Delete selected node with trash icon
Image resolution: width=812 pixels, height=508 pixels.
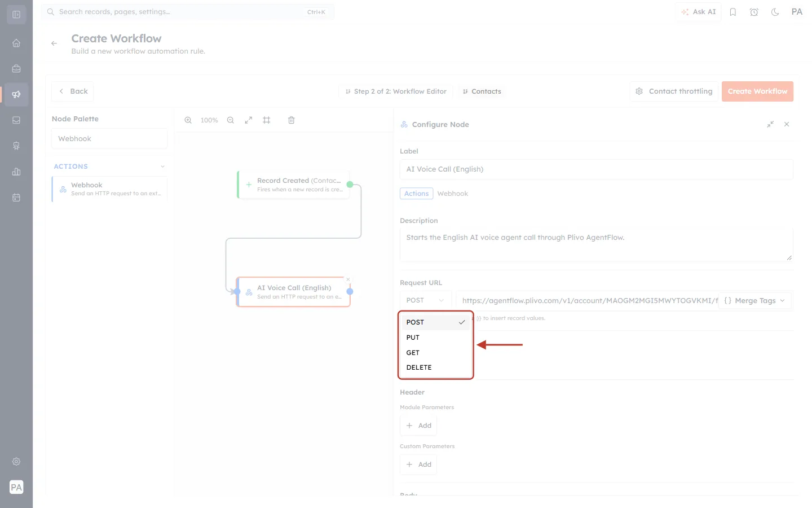coord(292,120)
